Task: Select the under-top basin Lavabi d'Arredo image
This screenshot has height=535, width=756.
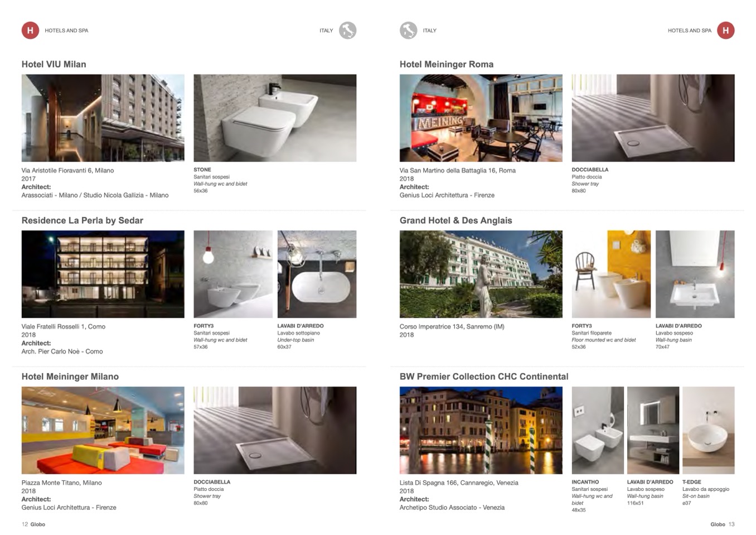Action: point(317,274)
